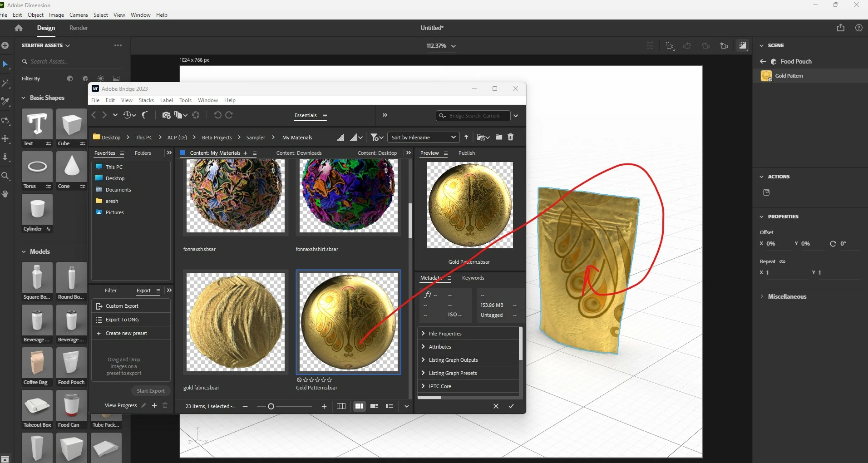Select the gold fabric.sbsar thumbnail

tap(236, 322)
